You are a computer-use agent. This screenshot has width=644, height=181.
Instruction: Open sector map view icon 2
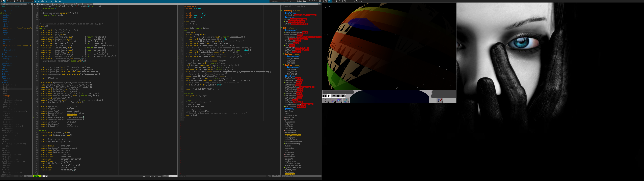pyautogui.click(x=332, y=101)
